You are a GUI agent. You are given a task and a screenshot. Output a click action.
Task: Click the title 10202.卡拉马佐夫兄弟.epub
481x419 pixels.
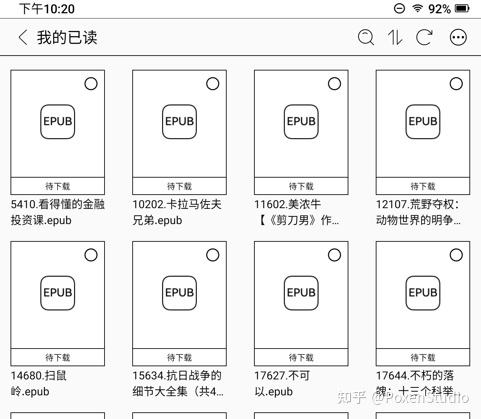177,212
